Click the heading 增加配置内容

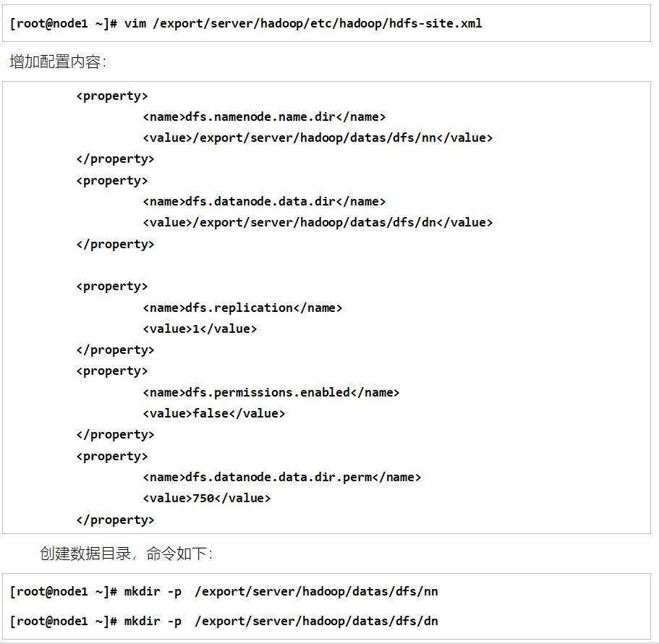pos(58,62)
